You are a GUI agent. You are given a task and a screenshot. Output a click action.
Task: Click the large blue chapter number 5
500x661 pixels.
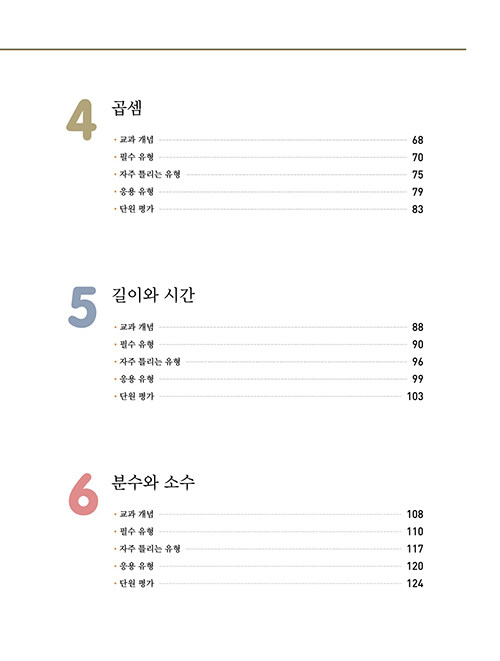(83, 307)
